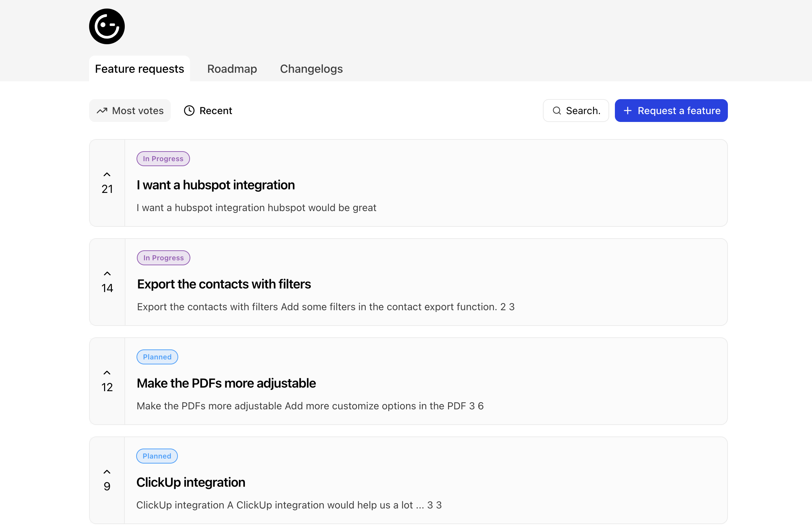Click the search magnifier icon
Viewport: 812px width, 532px height.
pos(557,111)
